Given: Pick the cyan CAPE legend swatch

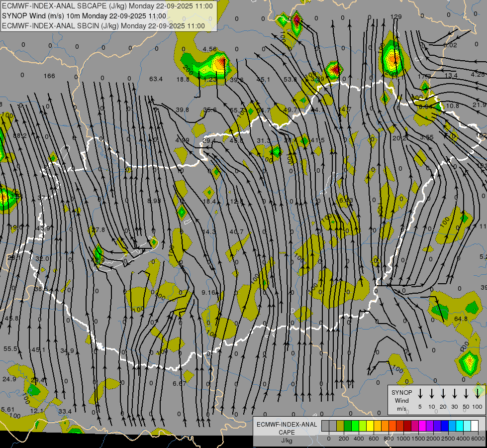Looking at the screenshot, I should (x=460, y=426).
